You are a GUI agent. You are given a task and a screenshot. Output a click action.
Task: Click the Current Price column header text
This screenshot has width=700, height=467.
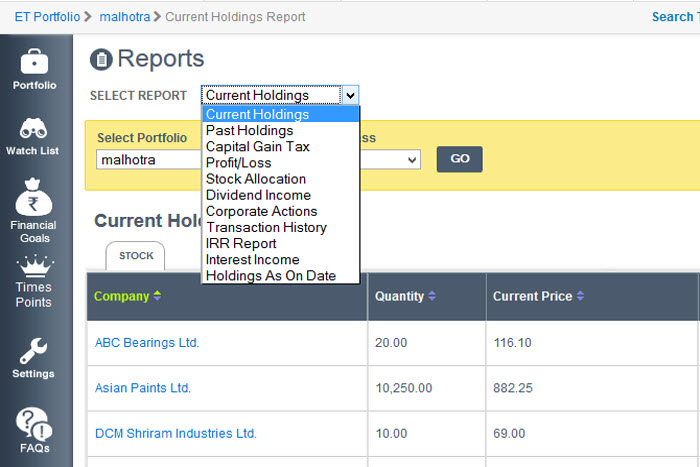coord(532,296)
